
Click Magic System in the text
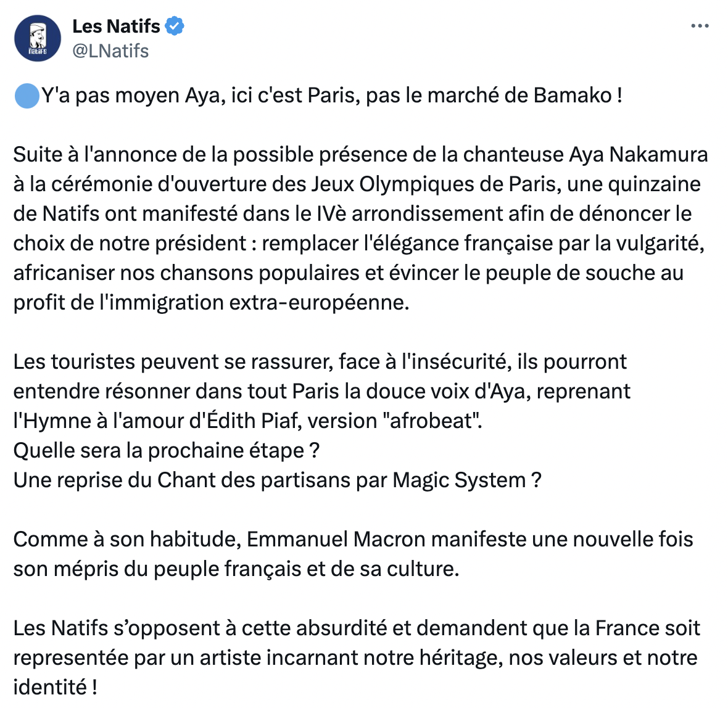[459, 480]
